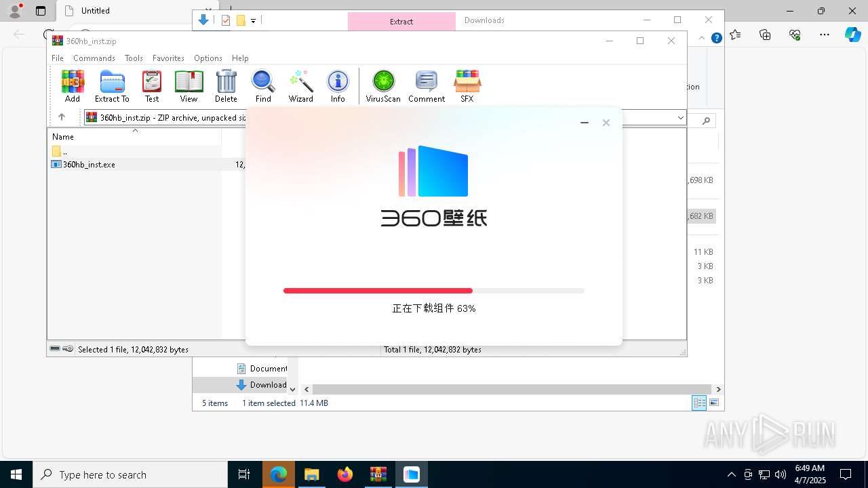
Task: Open Edge settings and more menu
Action: coord(825,35)
